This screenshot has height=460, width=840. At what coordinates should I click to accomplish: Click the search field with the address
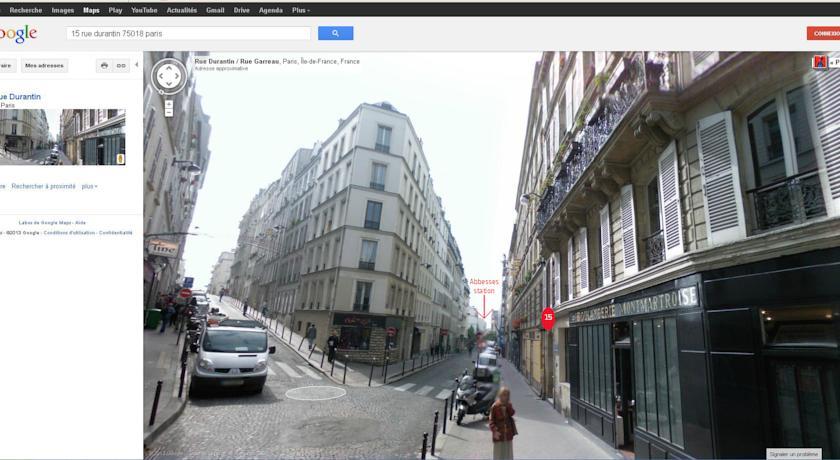pos(188,33)
